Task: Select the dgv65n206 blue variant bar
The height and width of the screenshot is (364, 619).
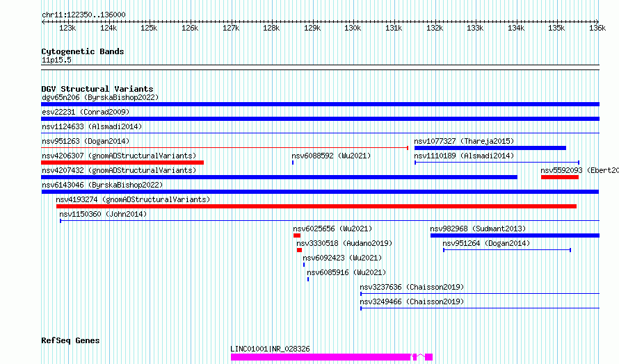Action: [320, 104]
